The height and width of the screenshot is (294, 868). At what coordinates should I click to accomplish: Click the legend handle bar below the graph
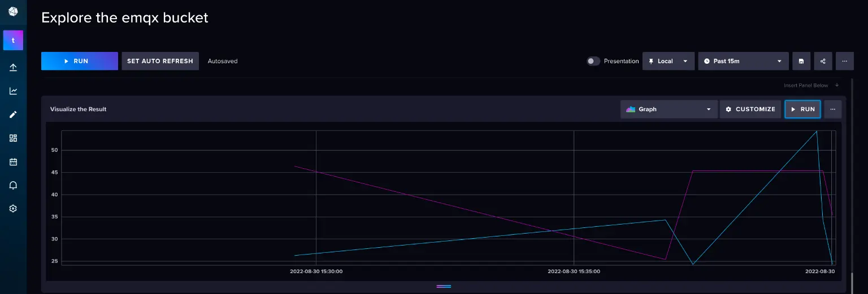[444, 287]
